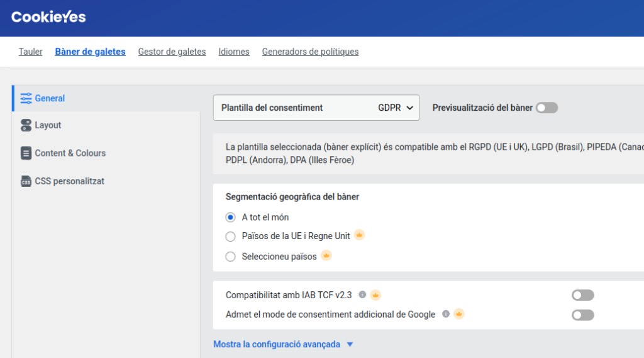Click the Content & Colours icon

coord(26,153)
